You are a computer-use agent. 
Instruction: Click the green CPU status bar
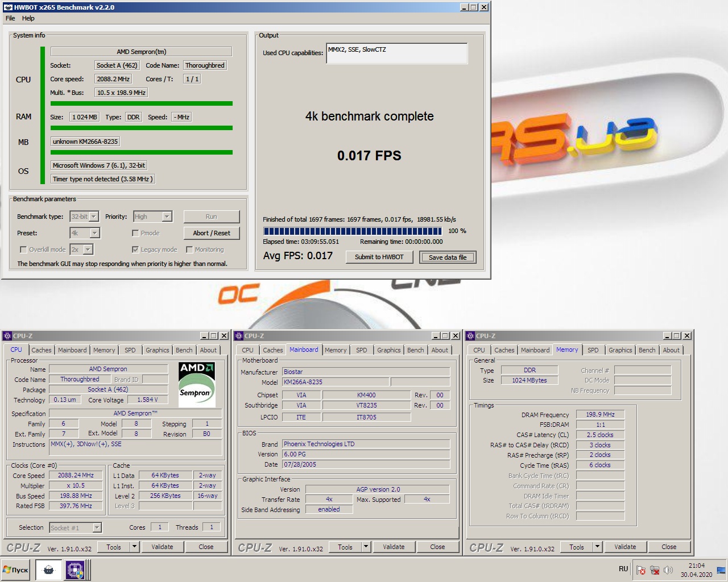click(141, 103)
